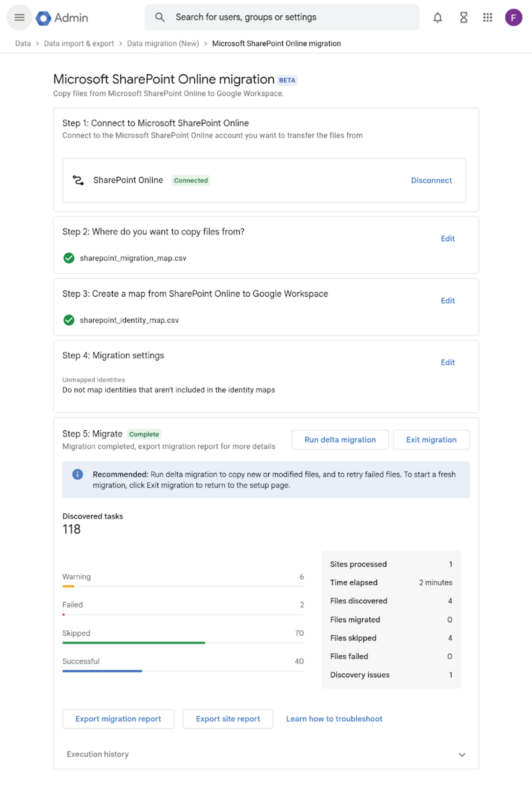Image resolution: width=532 pixels, height=806 pixels.
Task: Click Exit migration button
Action: (431, 440)
